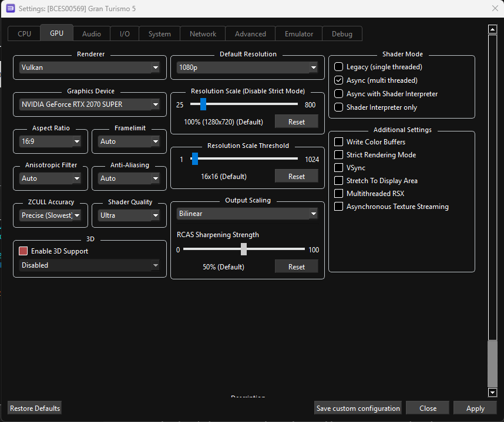Open the Renderer dropdown showing Vulkan
The width and height of the screenshot is (504, 422).
pyautogui.click(x=90, y=67)
